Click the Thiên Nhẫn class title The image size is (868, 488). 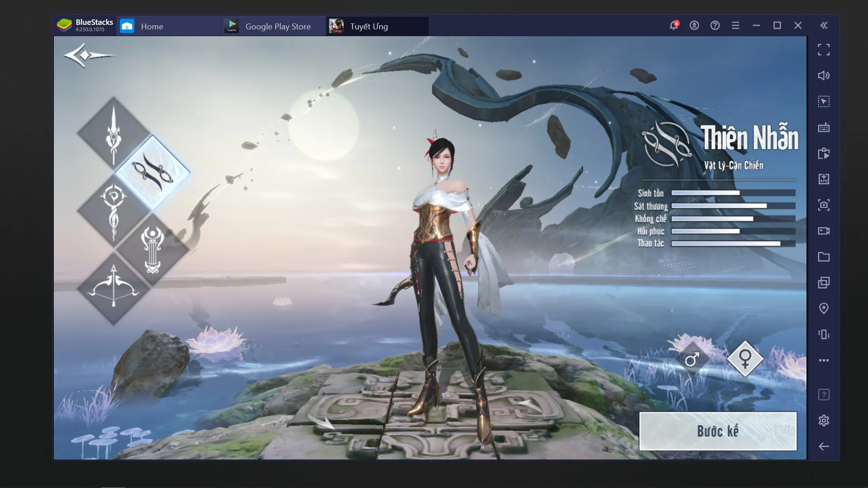click(750, 137)
